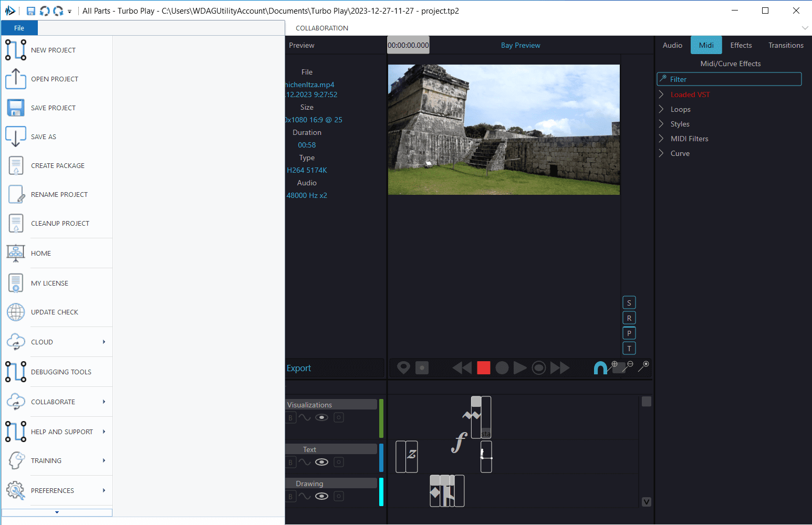Expand the Preferences submenu arrow
Viewport: 812px width, 525px height.
(x=104, y=490)
